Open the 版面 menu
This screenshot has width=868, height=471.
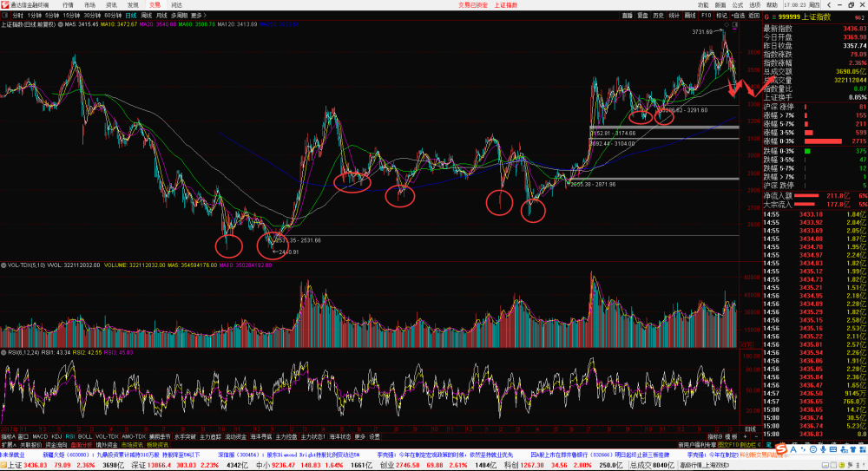click(720, 5)
